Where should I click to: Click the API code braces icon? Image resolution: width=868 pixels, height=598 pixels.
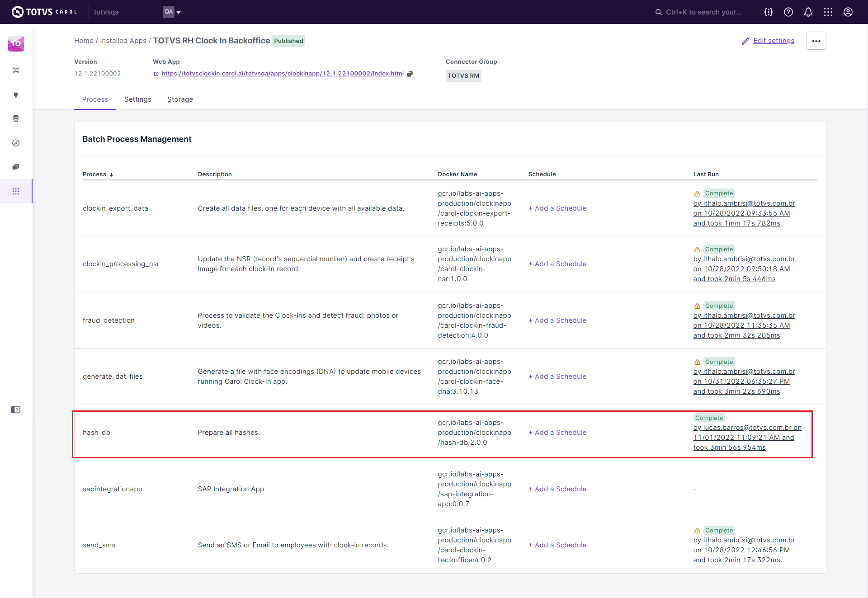click(x=768, y=12)
